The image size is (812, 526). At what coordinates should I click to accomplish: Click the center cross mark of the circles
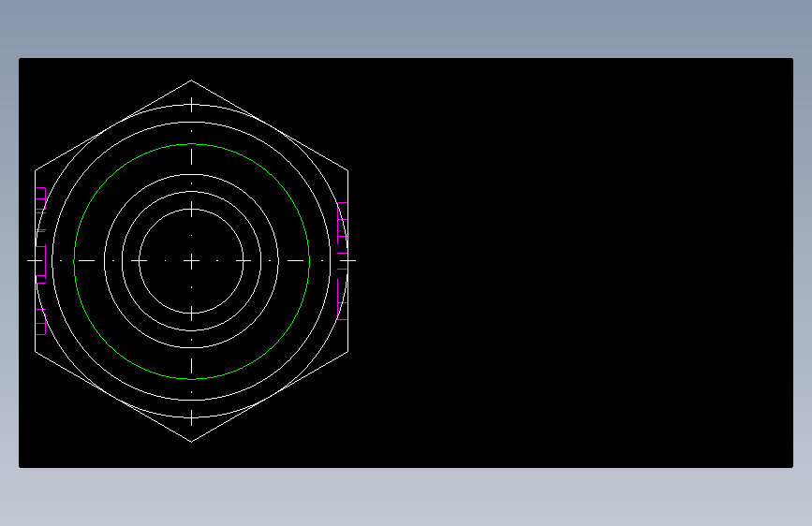point(192,261)
